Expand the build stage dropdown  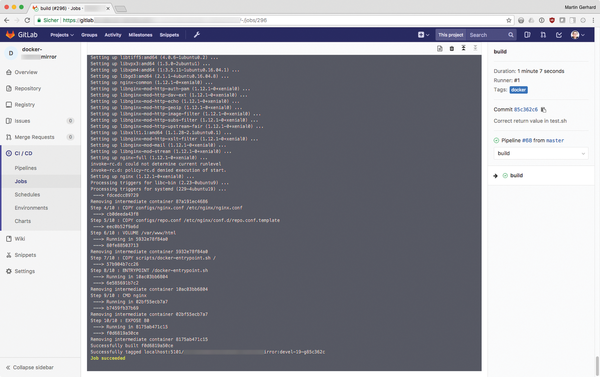pos(541,153)
